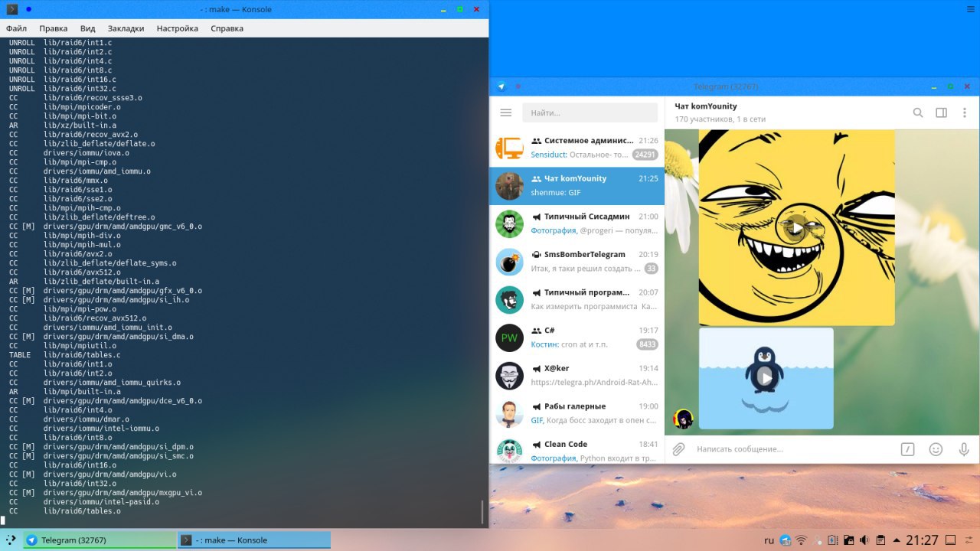Start voice recording with microphone icon
This screenshot has height=551, width=980.
point(964,449)
